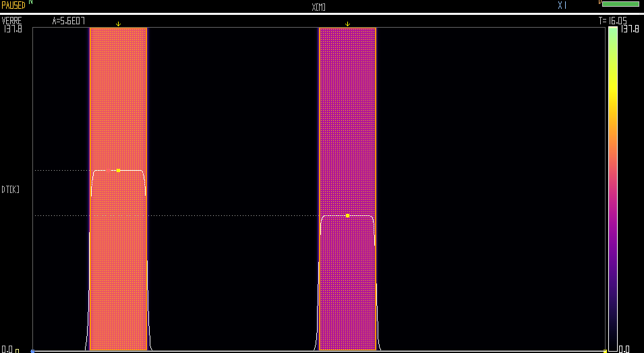Click the X 1 speed multiplier
The image size is (644, 353).
click(x=562, y=5)
